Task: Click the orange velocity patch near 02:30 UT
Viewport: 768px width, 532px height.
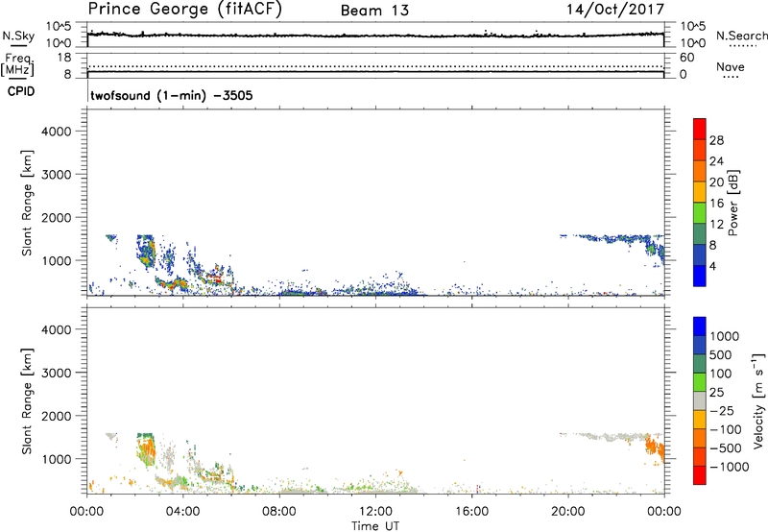Action: [x=146, y=449]
